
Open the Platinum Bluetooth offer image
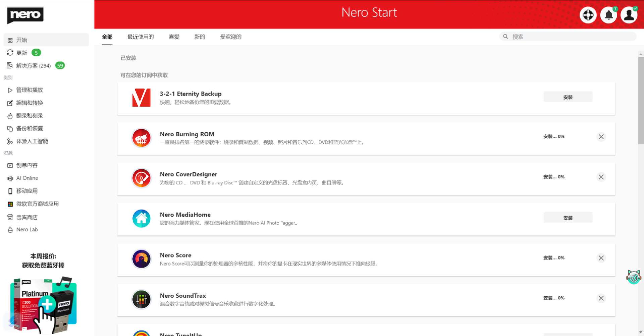click(x=43, y=305)
